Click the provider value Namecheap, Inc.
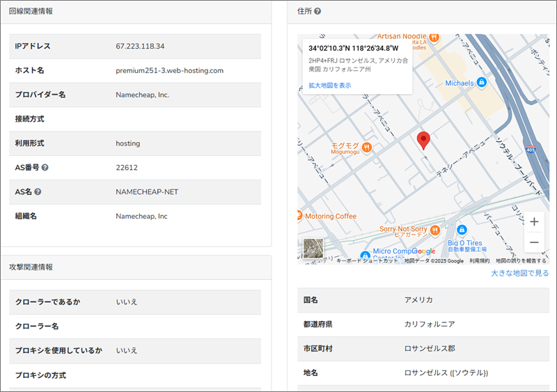 pos(143,95)
